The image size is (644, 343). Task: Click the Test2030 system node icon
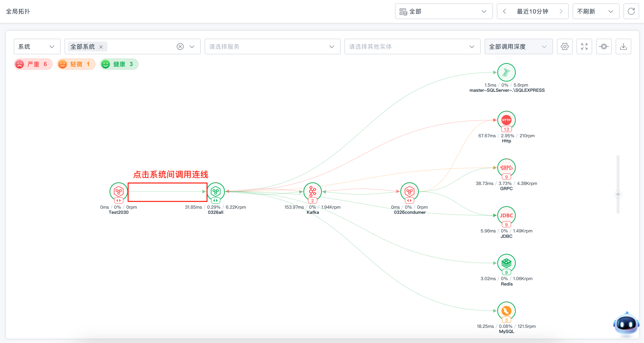tap(119, 191)
